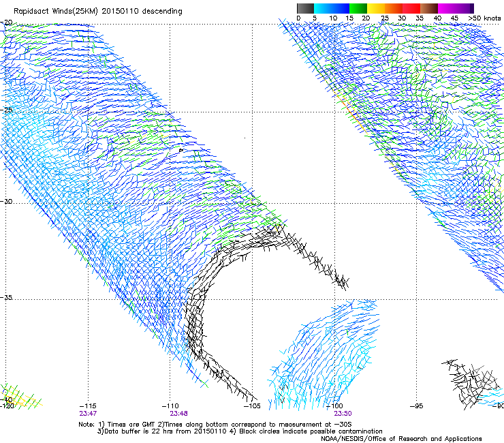Click the legend tick label '40'
504x443 pixels.
click(x=437, y=18)
